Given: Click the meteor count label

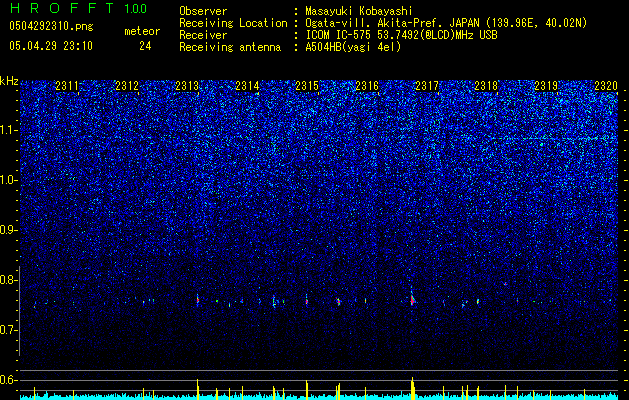Looking at the screenshot, I should (142, 31).
